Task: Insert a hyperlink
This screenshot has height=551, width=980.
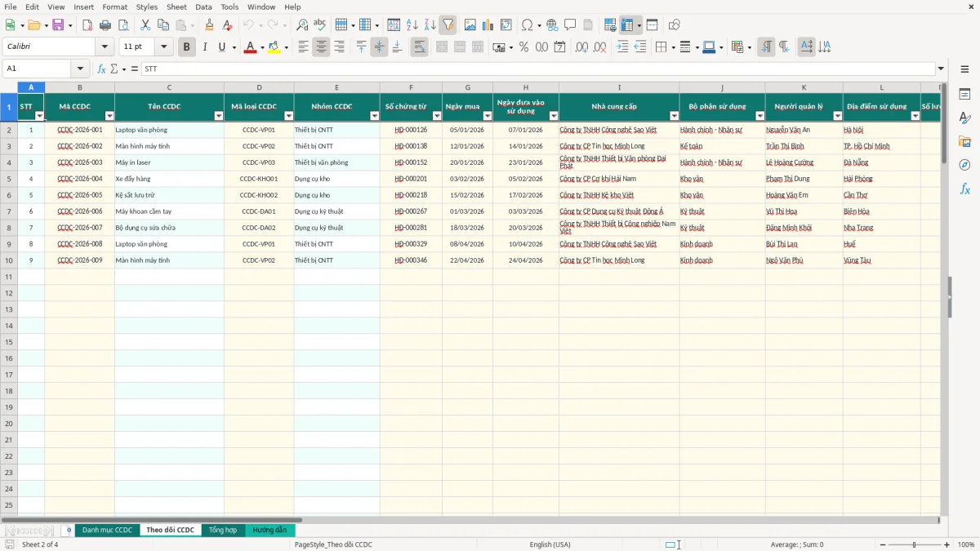Action: click(552, 25)
